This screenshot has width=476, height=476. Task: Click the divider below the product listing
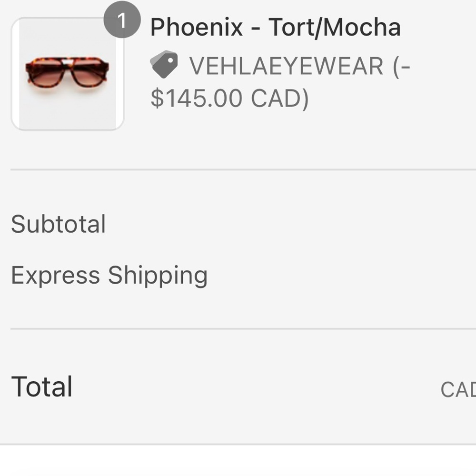pos(238,168)
